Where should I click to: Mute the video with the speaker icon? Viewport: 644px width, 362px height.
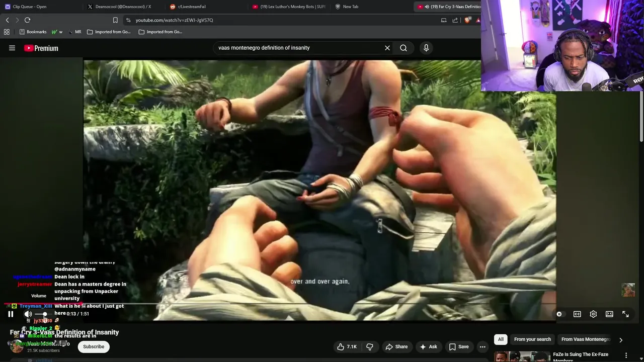pyautogui.click(x=28, y=314)
